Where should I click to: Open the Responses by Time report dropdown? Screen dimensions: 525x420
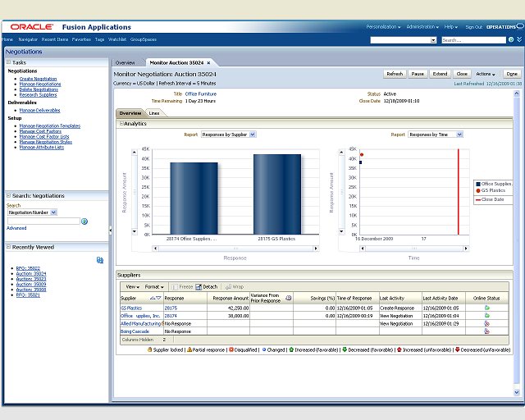(x=459, y=135)
